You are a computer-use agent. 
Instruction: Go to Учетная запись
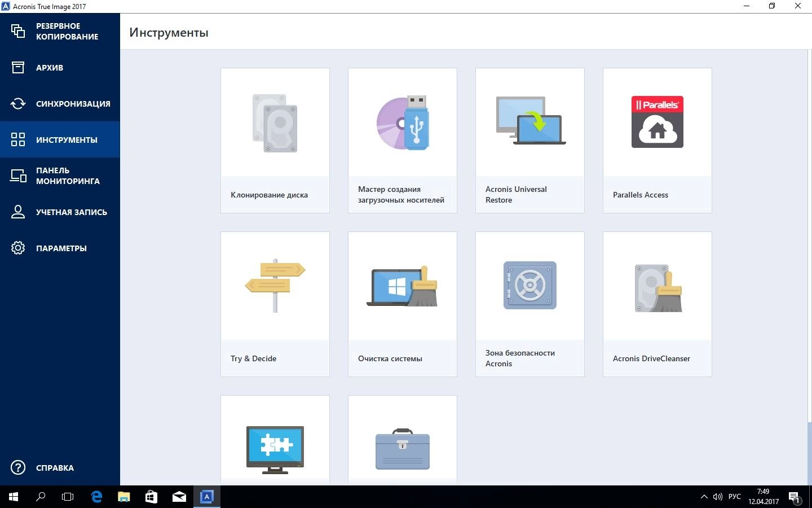[x=60, y=212]
